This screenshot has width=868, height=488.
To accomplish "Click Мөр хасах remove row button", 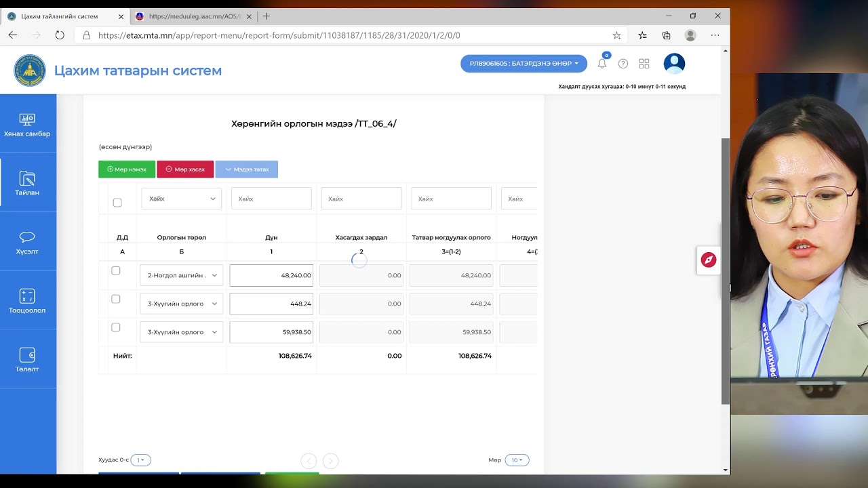I will pos(185,169).
